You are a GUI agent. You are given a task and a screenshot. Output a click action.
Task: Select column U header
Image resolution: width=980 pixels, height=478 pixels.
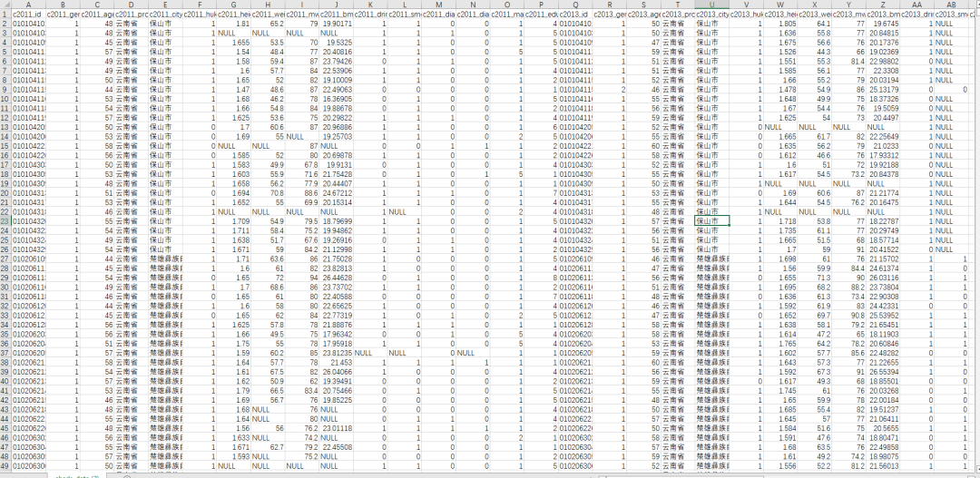click(x=712, y=4)
